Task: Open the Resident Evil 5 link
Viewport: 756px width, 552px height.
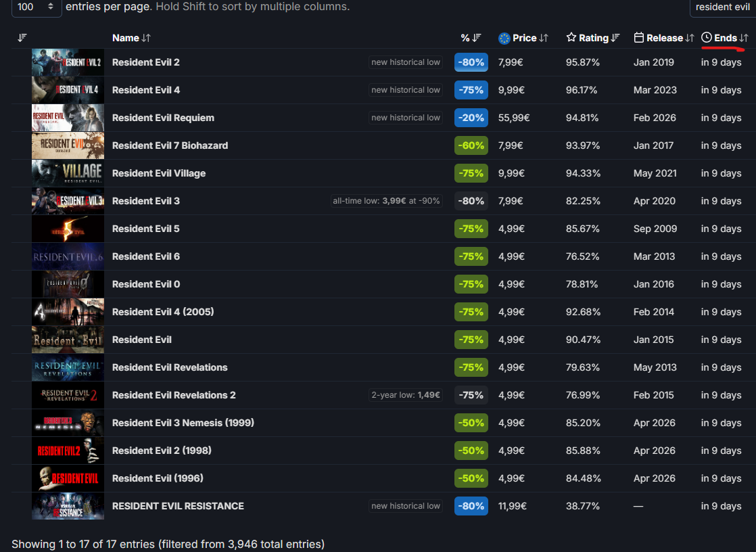Action: pos(145,229)
